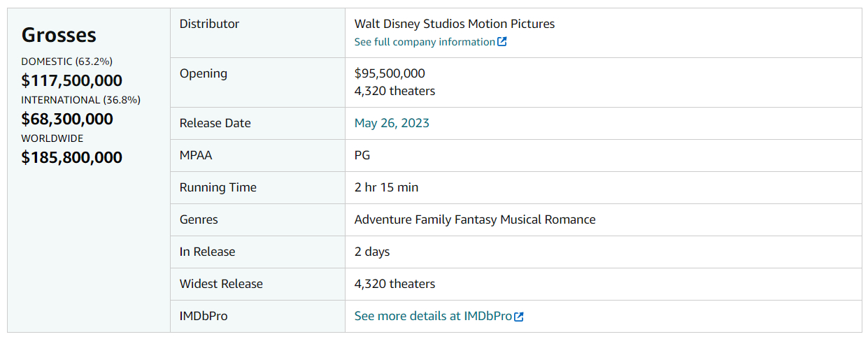
Task: Click the Distributor row label
Action: click(x=209, y=24)
